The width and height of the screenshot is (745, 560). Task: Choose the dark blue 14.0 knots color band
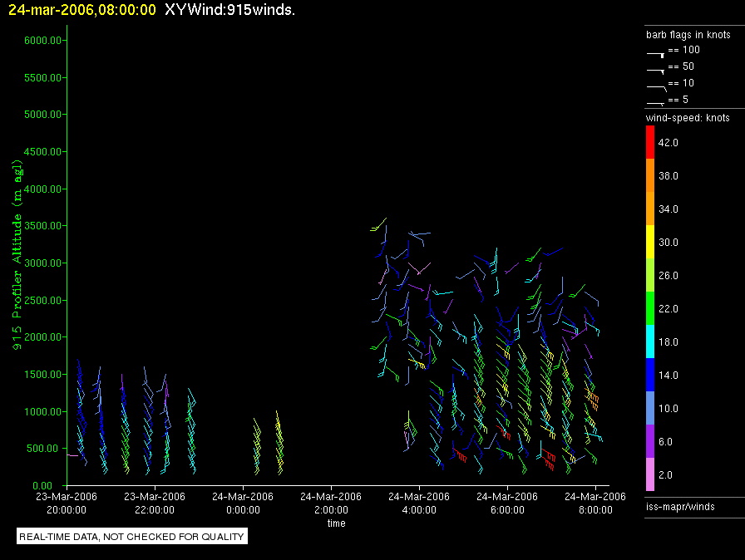tap(650, 375)
